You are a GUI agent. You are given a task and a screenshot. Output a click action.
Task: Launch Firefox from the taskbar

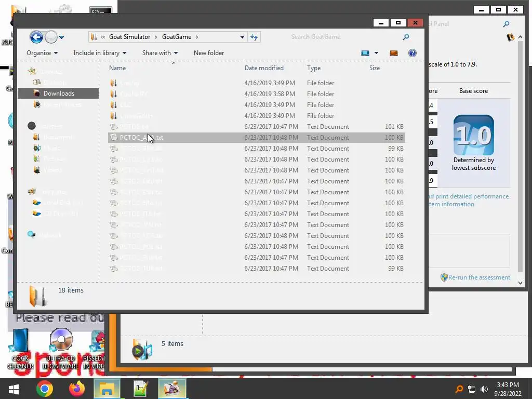(x=77, y=389)
